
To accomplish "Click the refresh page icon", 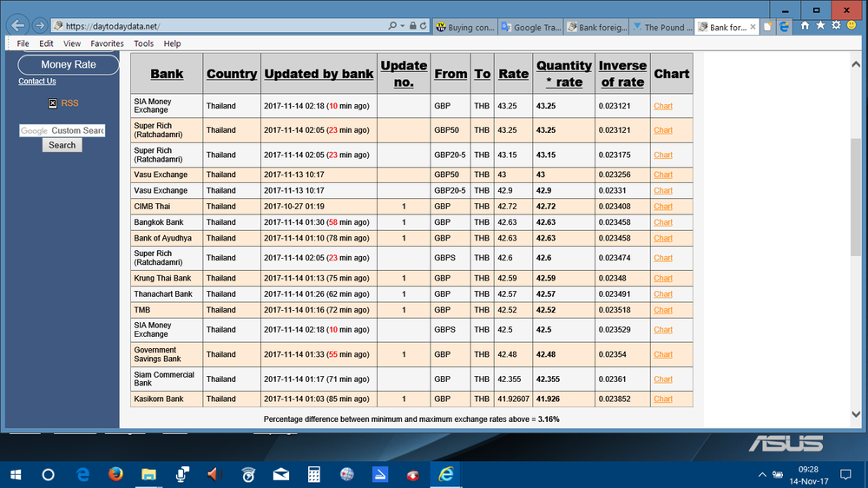I will click(423, 26).
